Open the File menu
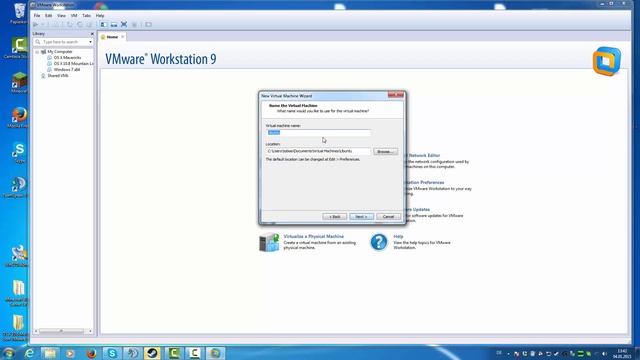This screenshot has width=640, height=360. 37,16
